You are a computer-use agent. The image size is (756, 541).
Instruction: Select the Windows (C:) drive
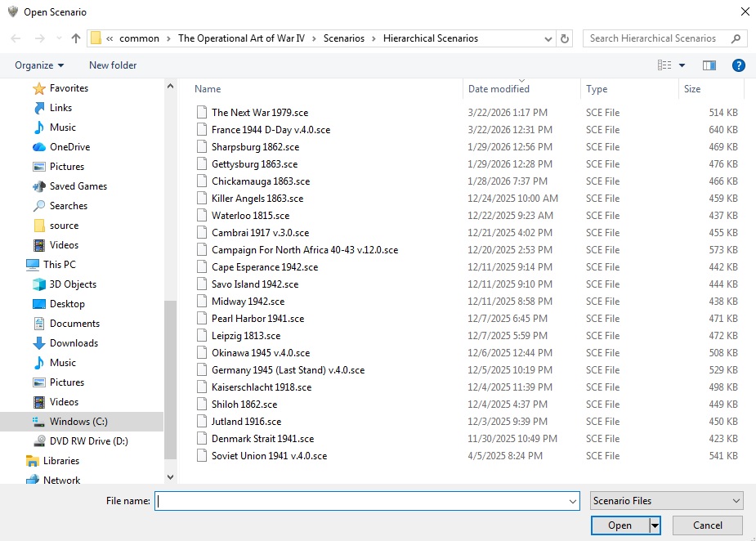pos(78,422)
